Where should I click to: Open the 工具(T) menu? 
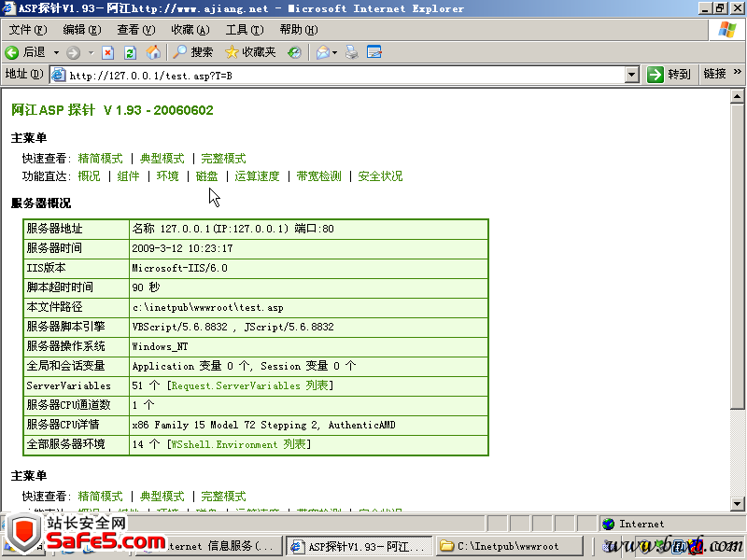point(244,30)
